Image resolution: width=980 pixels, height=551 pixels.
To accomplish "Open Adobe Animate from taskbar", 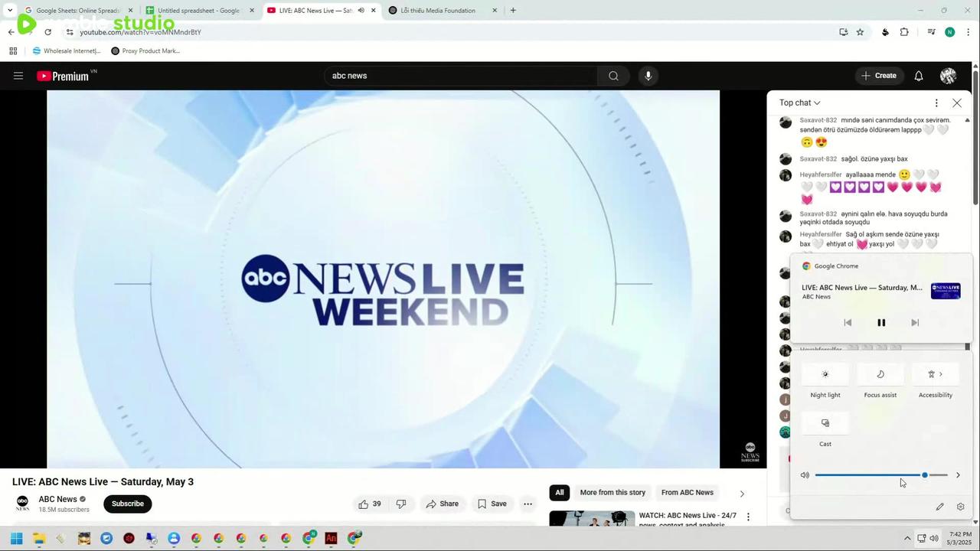I will click(x=331, y=539).
